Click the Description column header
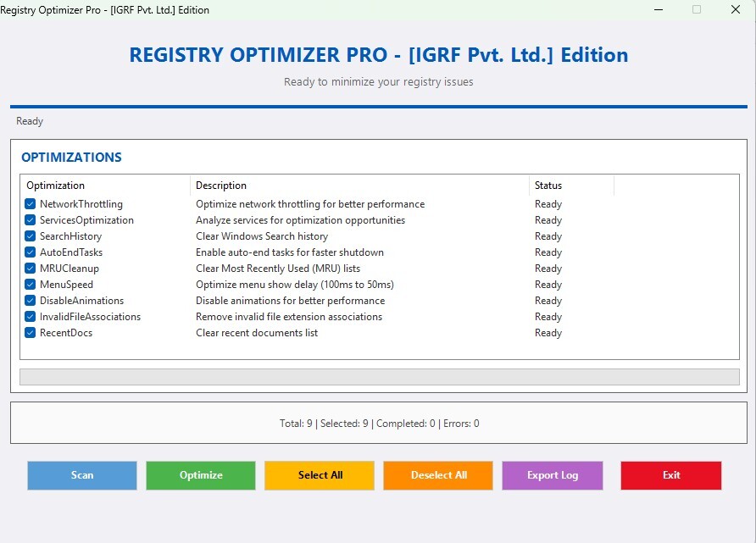Image resolution: width=756 pixels, height=543 pixels. [x=359, y=186]
